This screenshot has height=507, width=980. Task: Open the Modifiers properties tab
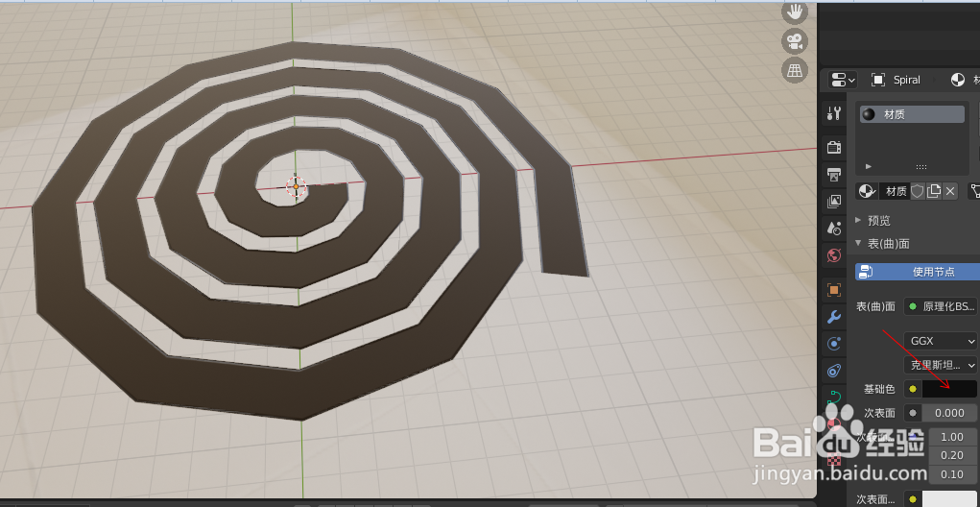click(x=834, y=316)
